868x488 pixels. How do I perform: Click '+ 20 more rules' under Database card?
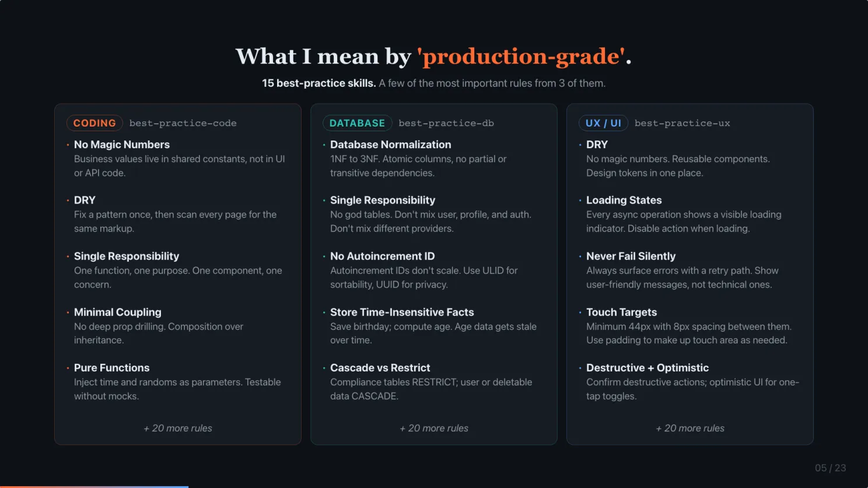coord(434,428)
